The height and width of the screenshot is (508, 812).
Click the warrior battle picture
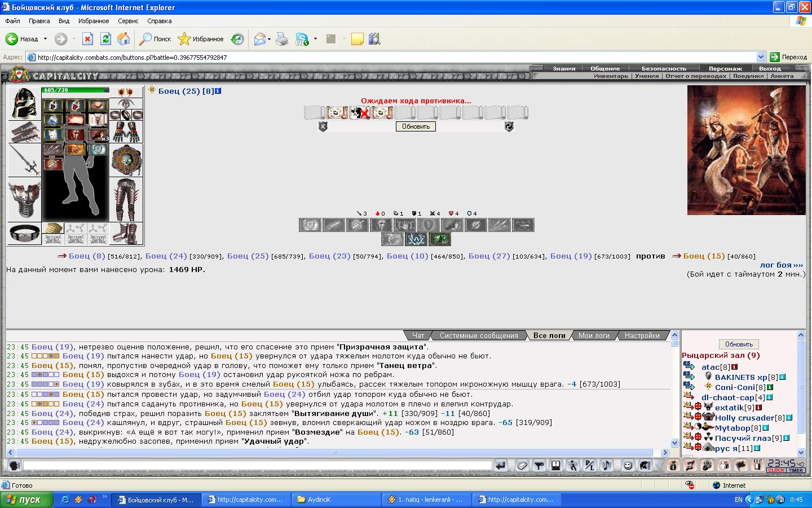coord(746,150)
